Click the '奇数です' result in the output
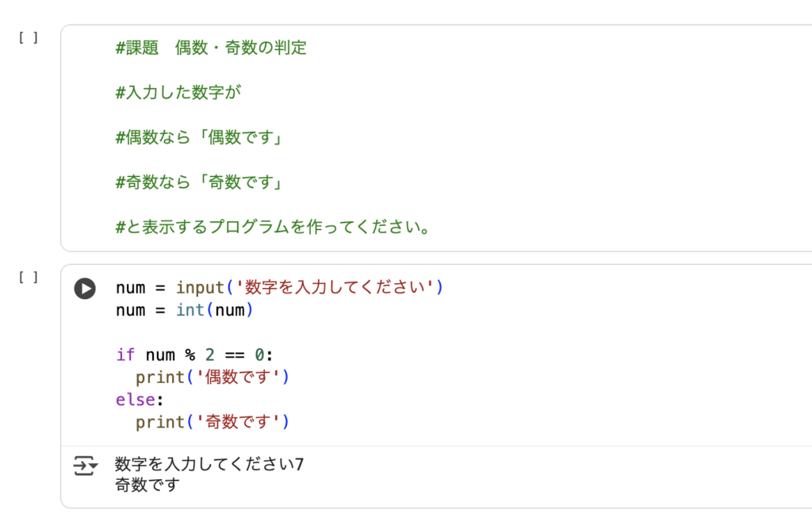 pos(147,485)
